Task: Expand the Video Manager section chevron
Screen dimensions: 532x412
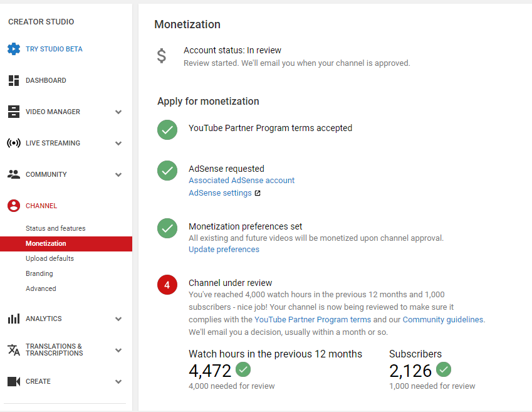Action: [118, 112]
